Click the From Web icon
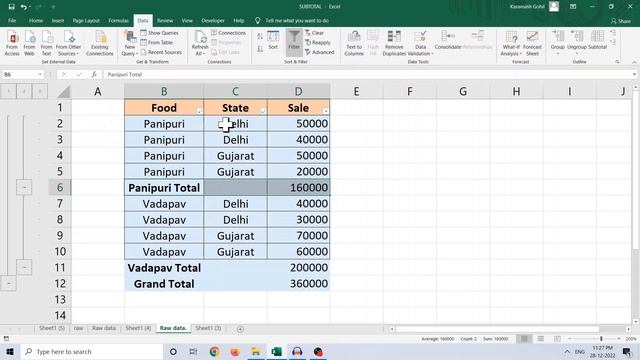Viewport: 640px width, 360px height. pos(29,43)
